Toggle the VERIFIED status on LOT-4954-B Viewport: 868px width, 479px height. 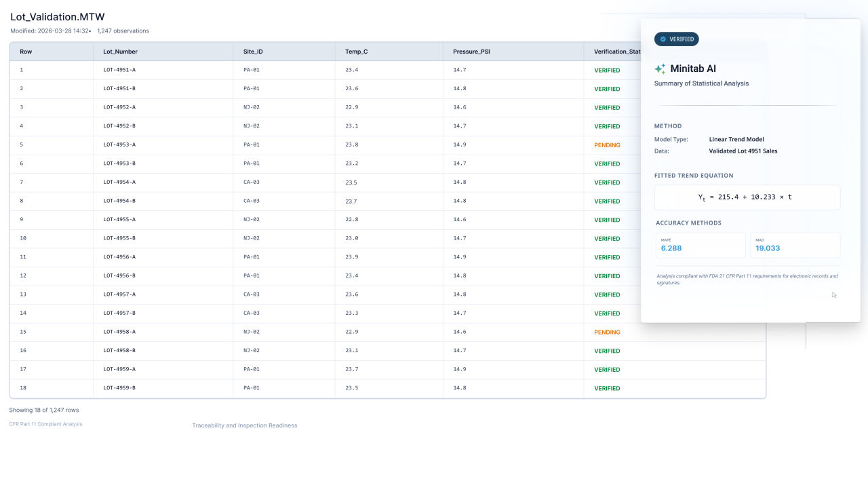tap(608, 201)
